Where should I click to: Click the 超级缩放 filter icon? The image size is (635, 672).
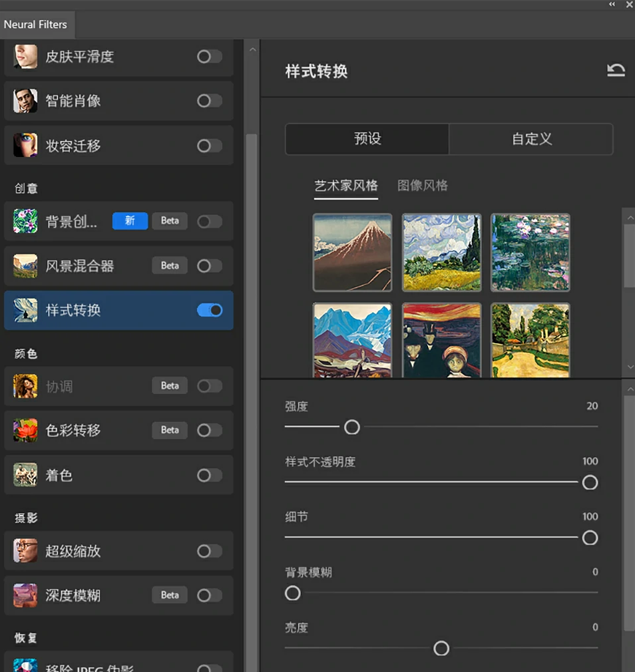[x=25, y=551]
